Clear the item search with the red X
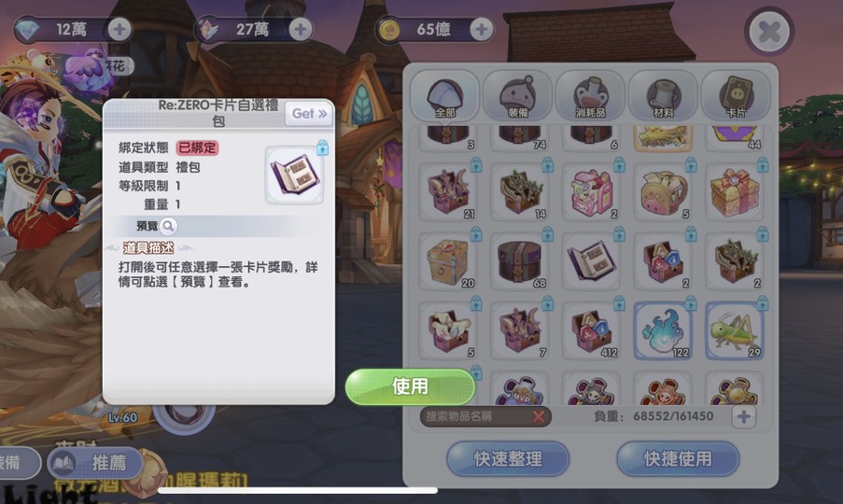Screen dimensions: 843x504 point(538,416)
